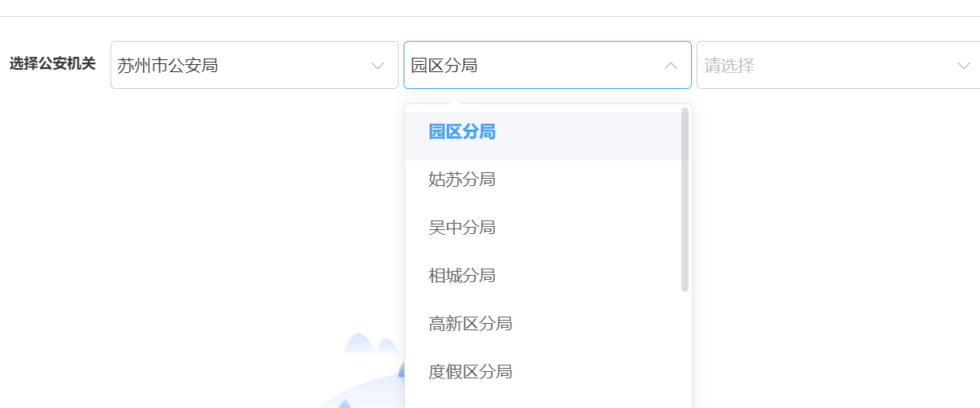
Task: Click the 选择公安机关 field label
Action: coord(53,64)
